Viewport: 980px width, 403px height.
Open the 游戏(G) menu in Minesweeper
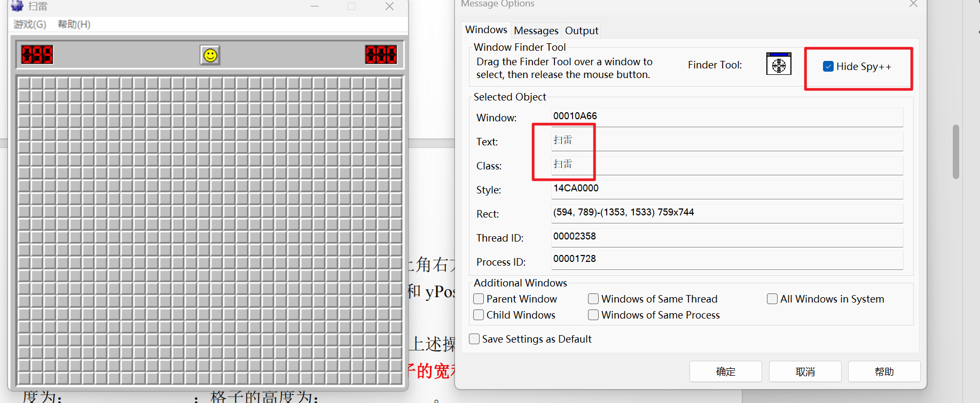[x=30, y=25]
